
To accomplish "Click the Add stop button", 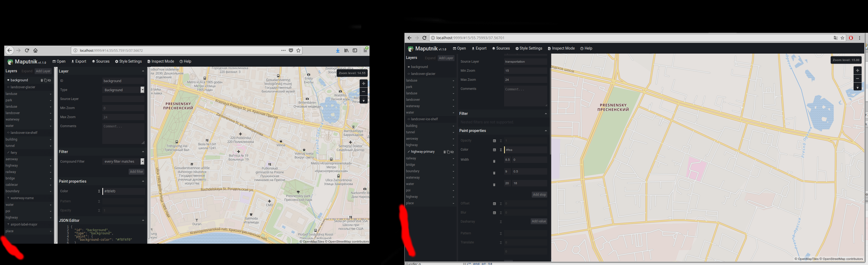I will 540,195.
